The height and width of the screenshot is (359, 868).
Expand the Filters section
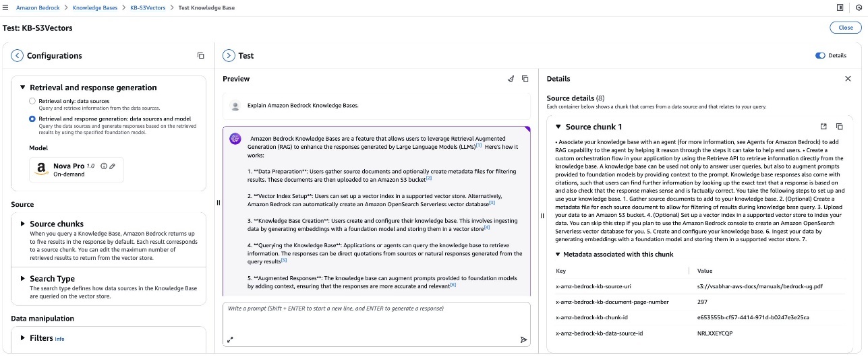[x=22, y=338]
